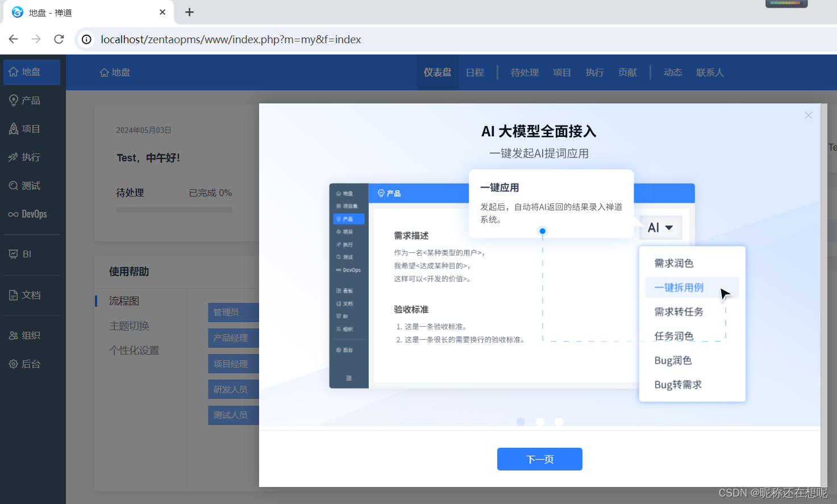Click the 管理员 flowchart role

[x=233, y=312]
